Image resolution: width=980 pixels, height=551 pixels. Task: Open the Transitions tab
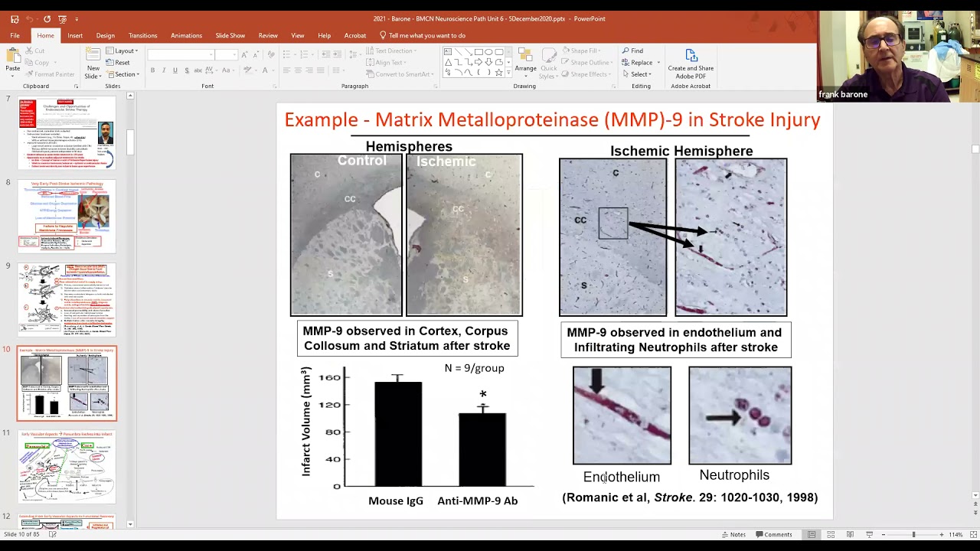142,35
